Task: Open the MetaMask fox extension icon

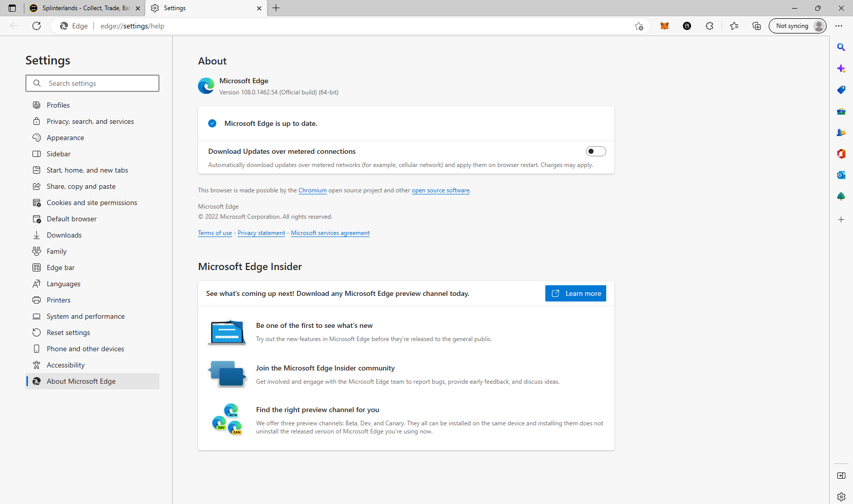Action: 665,26
